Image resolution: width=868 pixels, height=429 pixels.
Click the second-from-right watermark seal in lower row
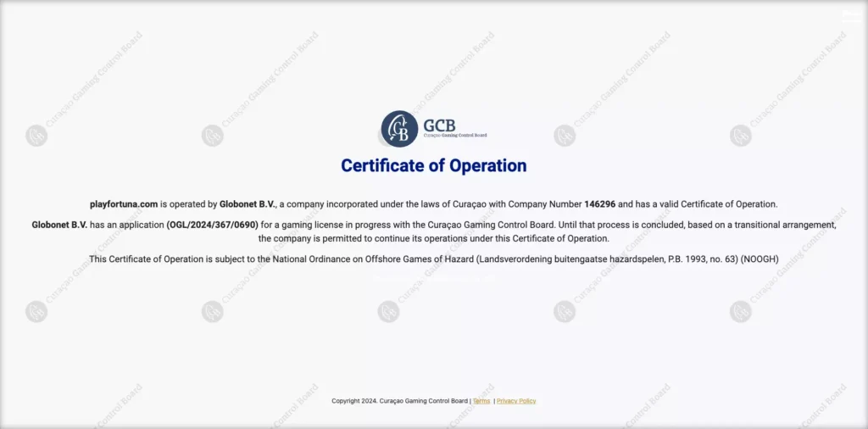tap(565, 311)
